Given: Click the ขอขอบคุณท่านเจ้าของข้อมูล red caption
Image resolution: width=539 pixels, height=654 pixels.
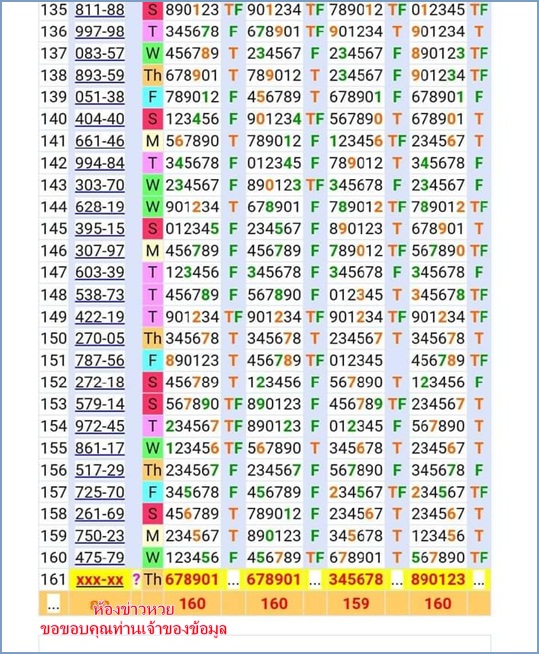Looking at the screenshot, I should click(x=133, y=629).
